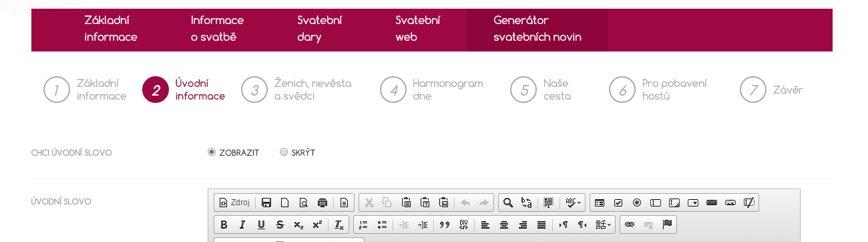This screenshot has height=242, width=868.
Task: Go to step 2 Úvodní informace
Action: (184, 90)
